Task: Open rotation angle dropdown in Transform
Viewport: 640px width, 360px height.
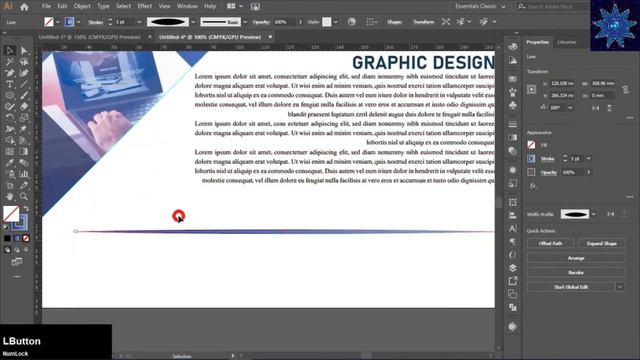Action: 570,108
